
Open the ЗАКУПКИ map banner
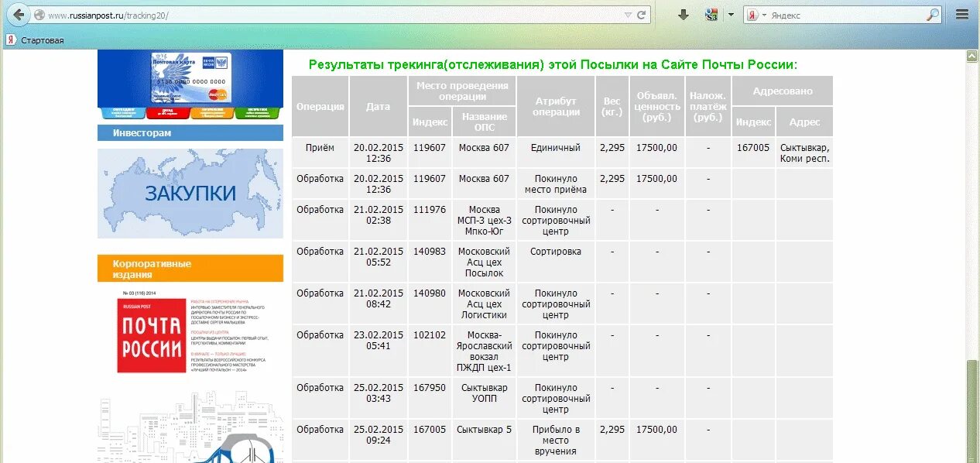click(x=190, y=193)
